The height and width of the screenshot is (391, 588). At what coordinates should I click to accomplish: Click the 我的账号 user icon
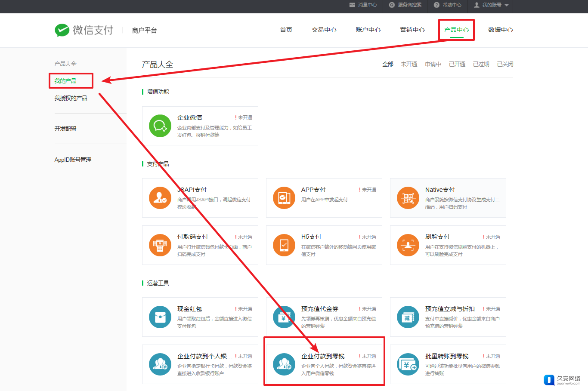(477, 5)
